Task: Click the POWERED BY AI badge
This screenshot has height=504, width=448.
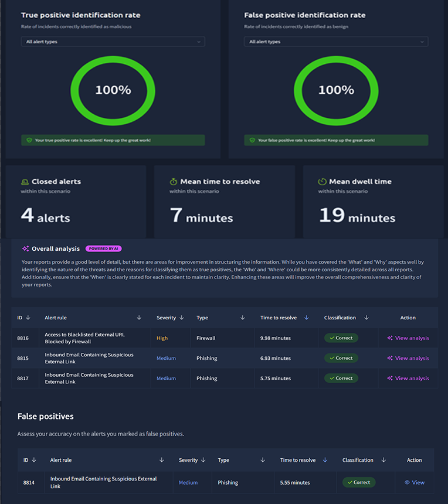Action: 104,248
